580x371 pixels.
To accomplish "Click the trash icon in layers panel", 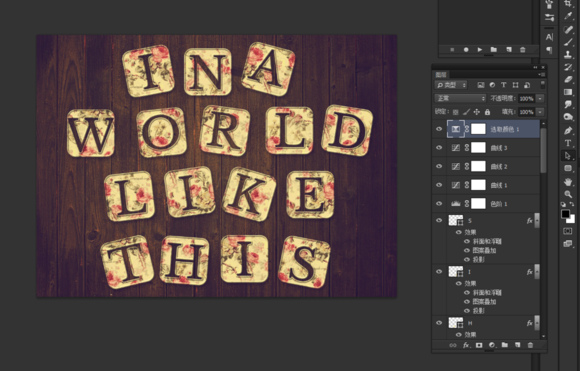I will [530, 345].
